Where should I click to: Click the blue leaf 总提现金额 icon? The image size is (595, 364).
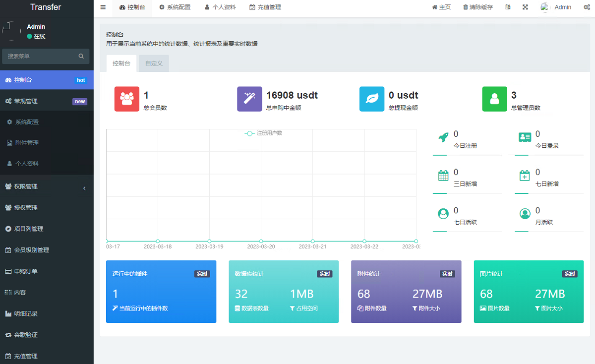(372, 99)
